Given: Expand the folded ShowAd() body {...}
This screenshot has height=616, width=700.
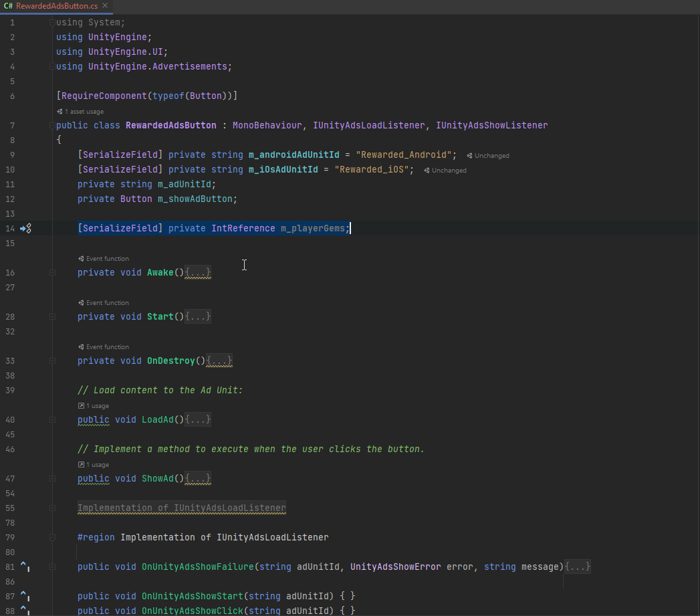Looking at the screenshot, I should coord(198,478).
